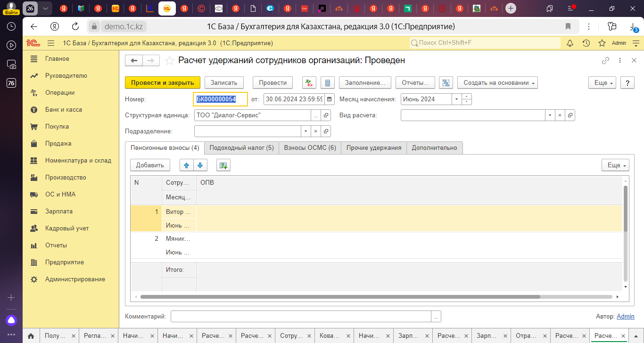Click the Добавить button

(150, 165)
